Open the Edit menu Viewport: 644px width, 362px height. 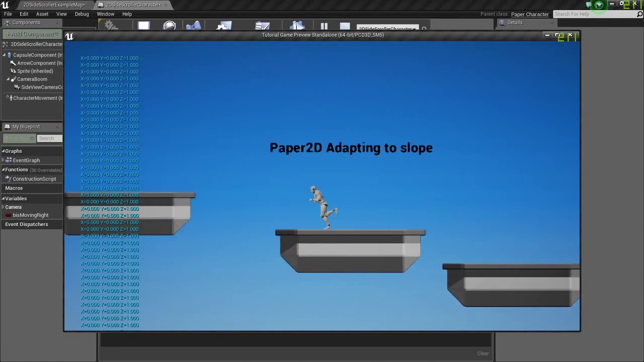(x=24, y=14)
